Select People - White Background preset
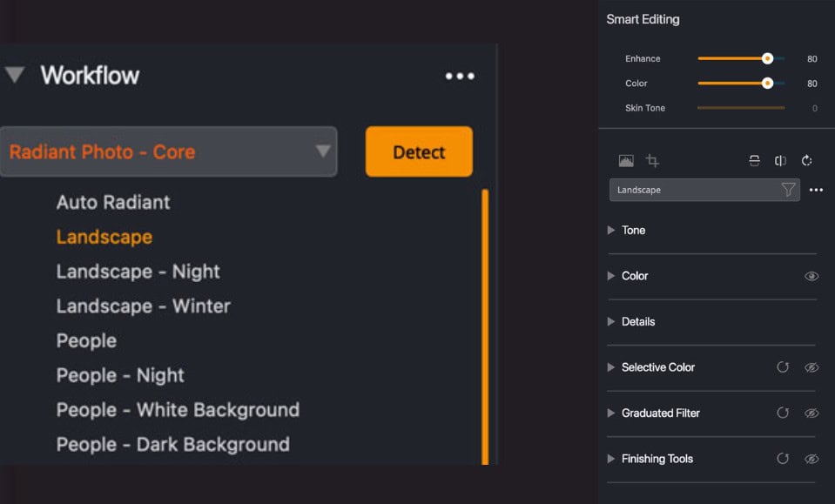Image resolution: width=835 pixels, height=504 pixels. 178,410
